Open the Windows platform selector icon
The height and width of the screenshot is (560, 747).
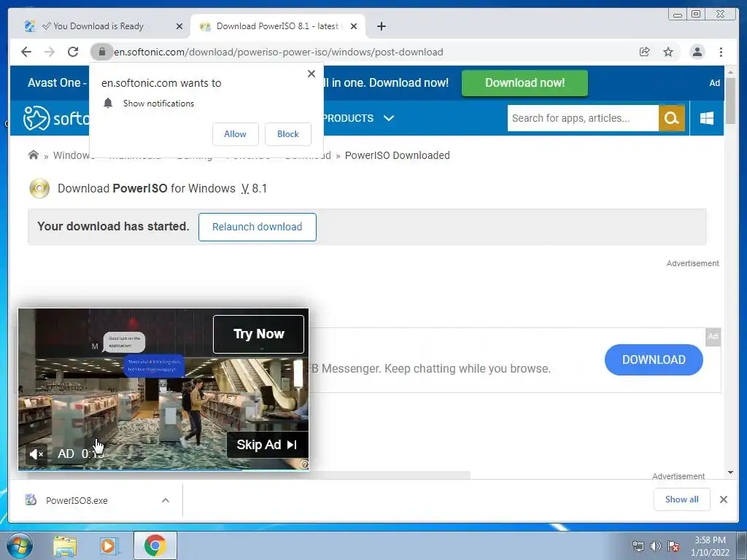click(706, 118)
